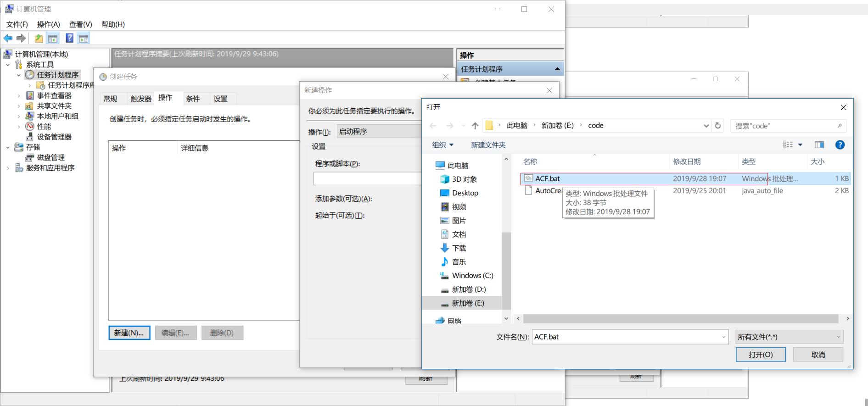Open the 所有文件(*.*) file type dropdown
Screen dimensions: 868x406
[x=789, y=337]
